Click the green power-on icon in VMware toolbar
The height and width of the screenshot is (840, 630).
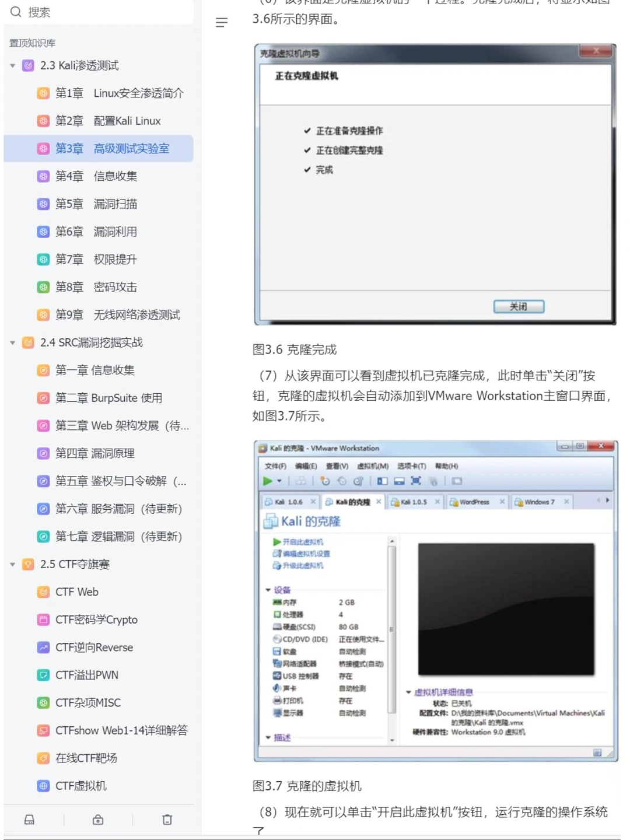pyautogui.click(x=268, y=481)
